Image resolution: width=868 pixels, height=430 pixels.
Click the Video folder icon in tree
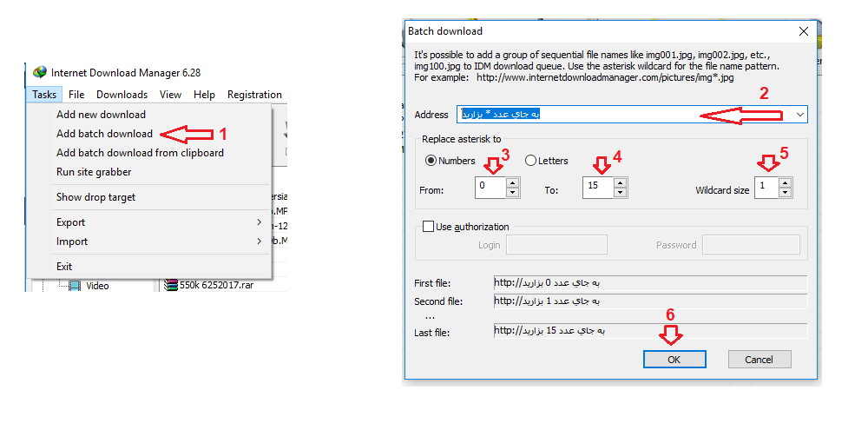[75, 285]
